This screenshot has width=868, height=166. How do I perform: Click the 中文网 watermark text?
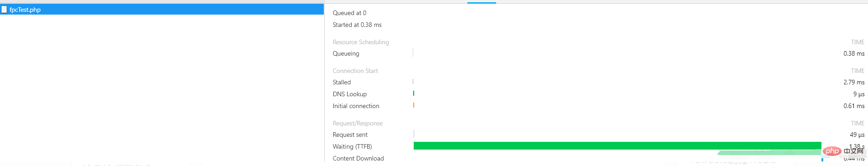coord(854,151)
